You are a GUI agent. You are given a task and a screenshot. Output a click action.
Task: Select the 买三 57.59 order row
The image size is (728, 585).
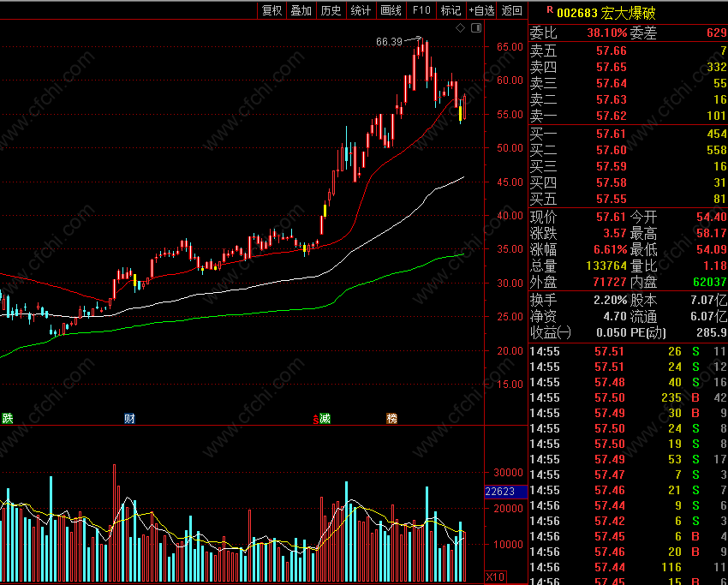pos(628,166)
